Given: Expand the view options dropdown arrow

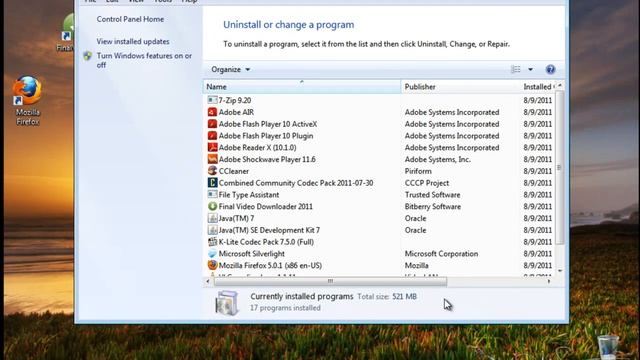Looking at the screenshot, I should [530, 69].
